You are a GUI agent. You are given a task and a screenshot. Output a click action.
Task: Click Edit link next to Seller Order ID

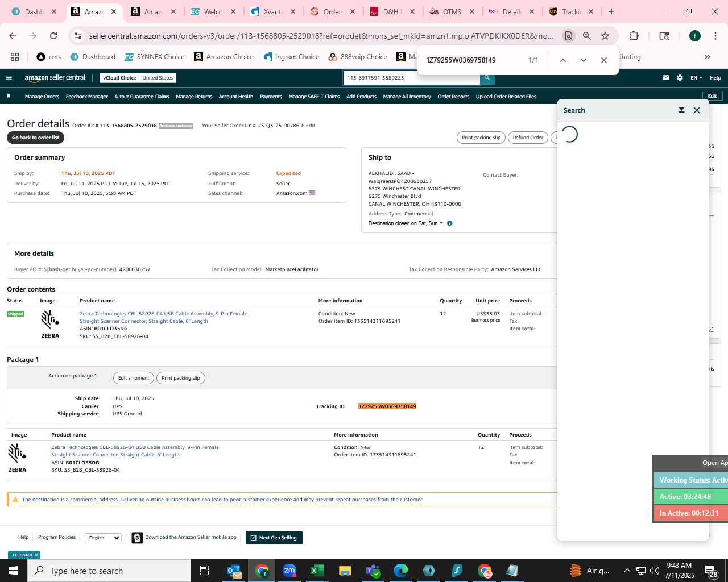(x=311, y=126)
